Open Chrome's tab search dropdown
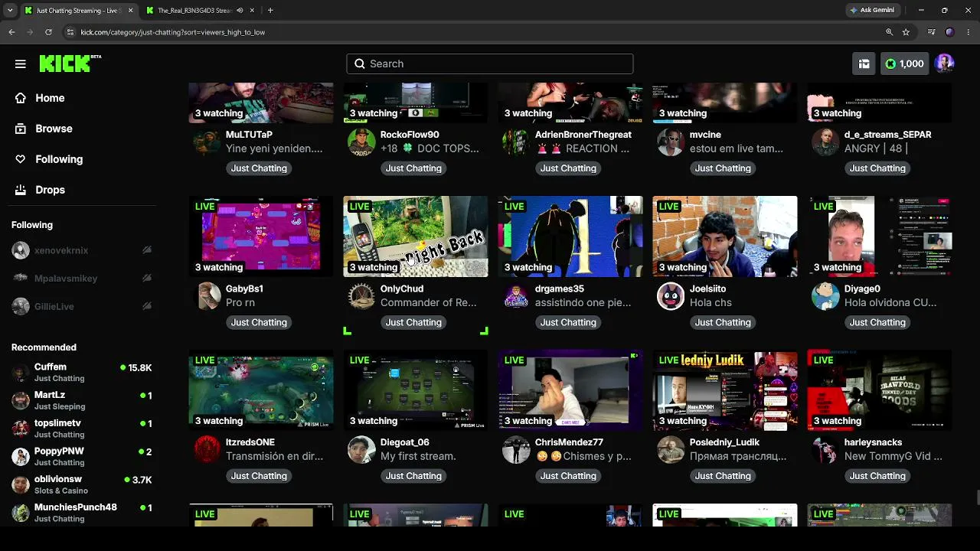This screenshot has width=980, height=551. coord(10,10)
